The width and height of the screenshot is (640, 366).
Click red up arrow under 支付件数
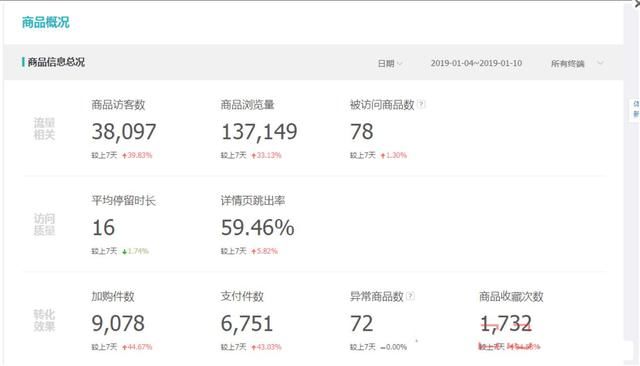point(254,347)
